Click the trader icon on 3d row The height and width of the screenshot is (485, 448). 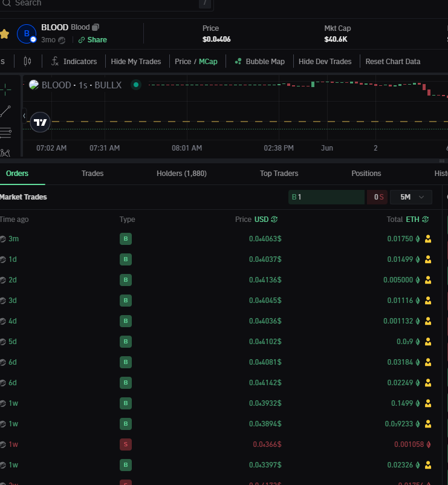428,301
